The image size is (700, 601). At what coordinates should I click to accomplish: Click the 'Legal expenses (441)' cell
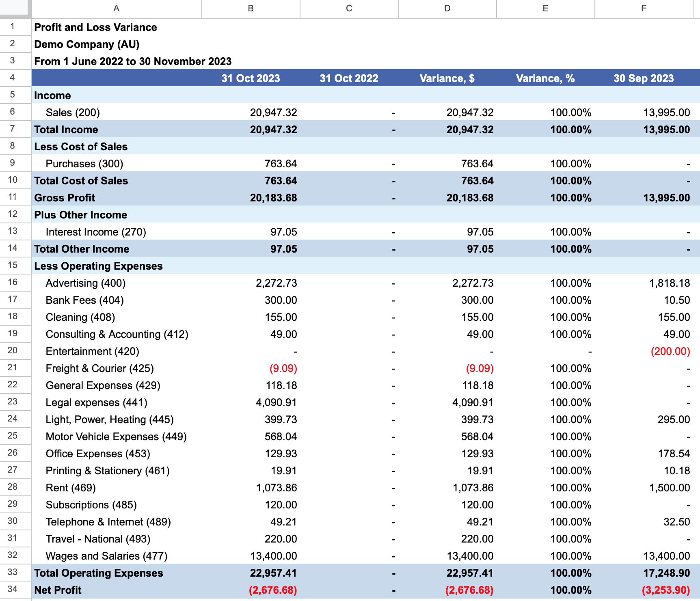coord(117,402)
